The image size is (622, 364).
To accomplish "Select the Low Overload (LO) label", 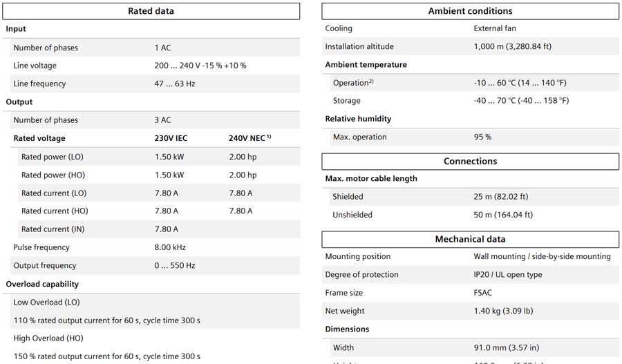I will [x=46, y=302].
